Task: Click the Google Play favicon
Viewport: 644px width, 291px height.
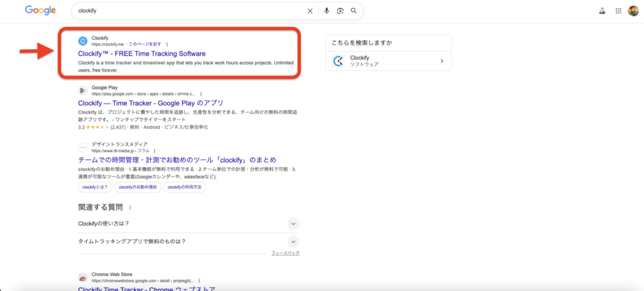Action: point(83,91)
